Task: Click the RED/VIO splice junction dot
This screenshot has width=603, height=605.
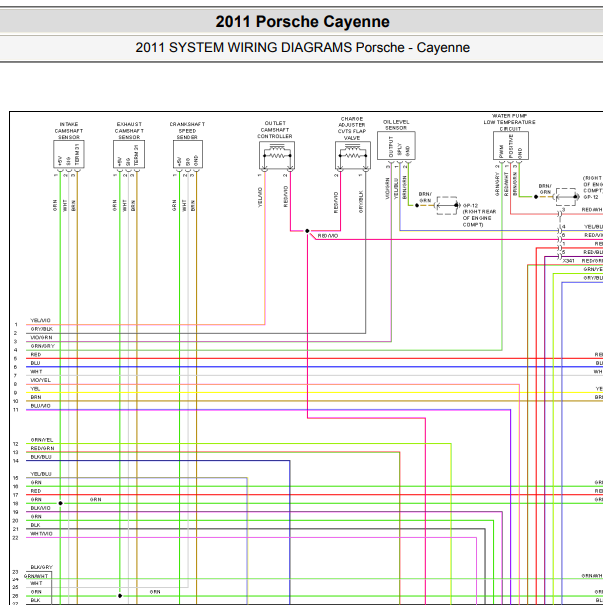Action: 307,231
